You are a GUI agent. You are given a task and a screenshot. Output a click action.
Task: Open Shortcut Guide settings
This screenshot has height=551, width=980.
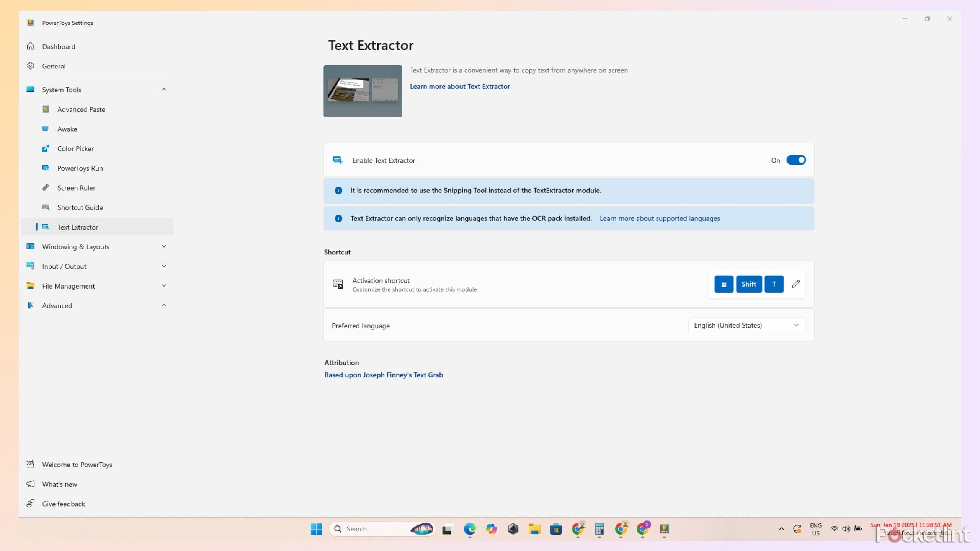pyautogui.click(x=97, y=207)
